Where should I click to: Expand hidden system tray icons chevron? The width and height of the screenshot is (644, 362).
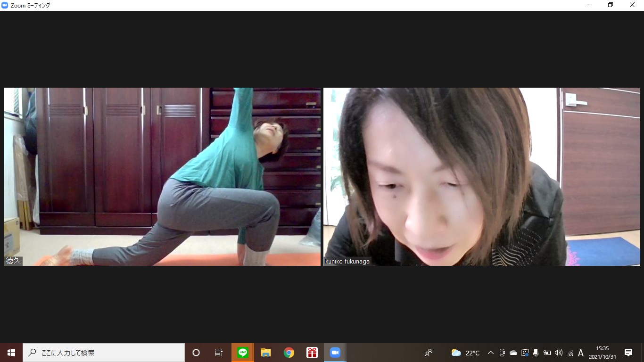(x=490, y=353)
